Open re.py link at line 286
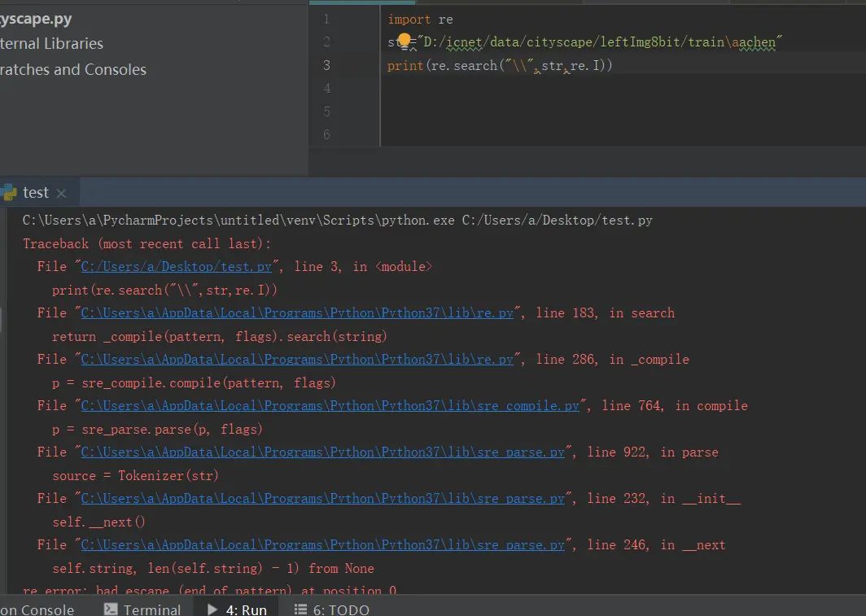 point(297,360)
